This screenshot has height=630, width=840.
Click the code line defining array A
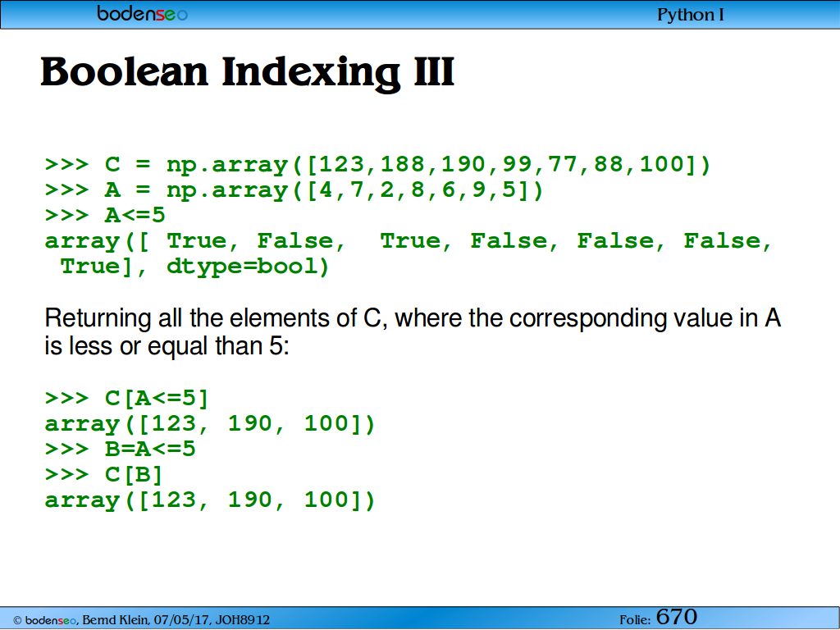click(294, 190)
